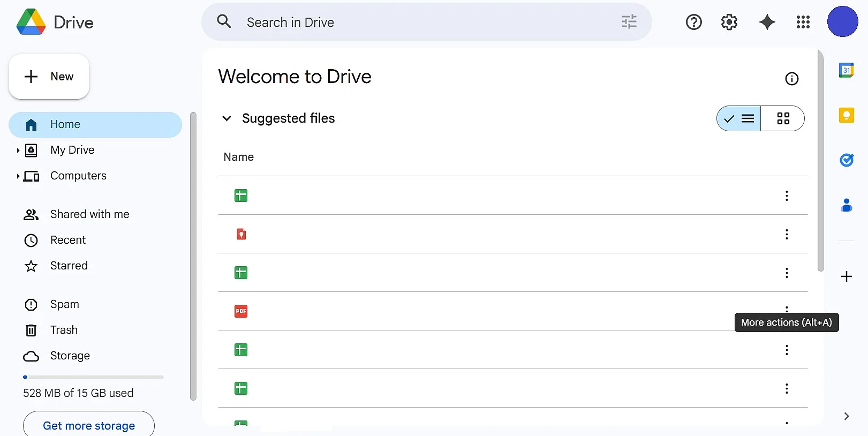Open advanced search filter options
The height and width of the screenshot is (436, 868).
(x=629, y=22)
